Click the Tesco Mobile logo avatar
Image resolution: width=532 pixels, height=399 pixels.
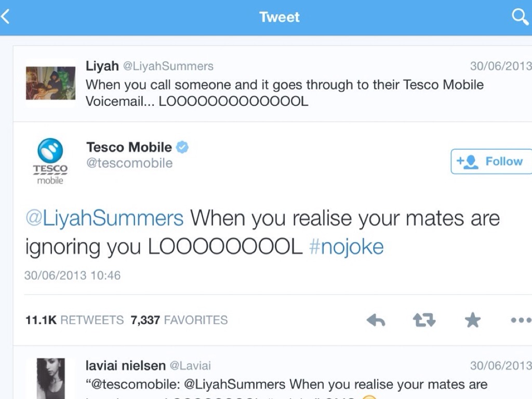pyautogui.click(x=50, y=161)
